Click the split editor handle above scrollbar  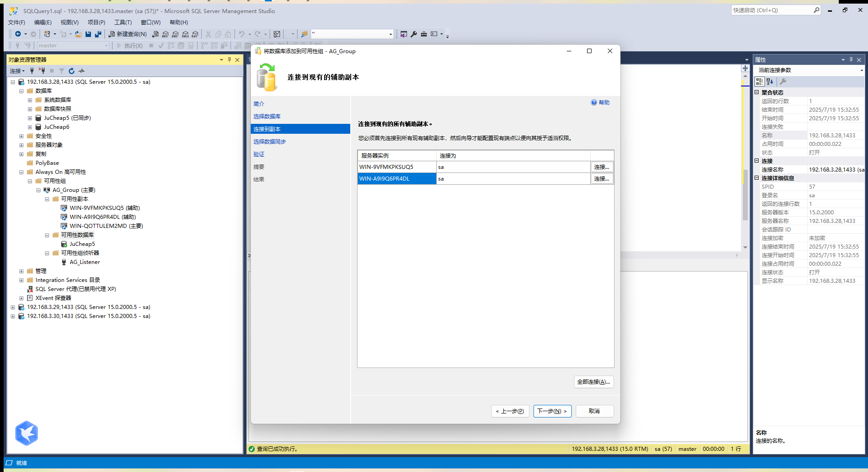coord(746,68)
